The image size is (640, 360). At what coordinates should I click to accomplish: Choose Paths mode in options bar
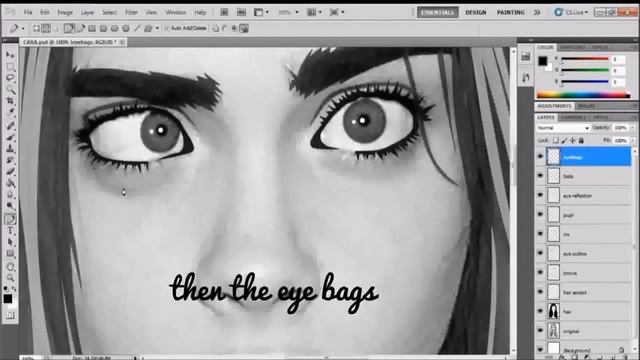point(46,28)
